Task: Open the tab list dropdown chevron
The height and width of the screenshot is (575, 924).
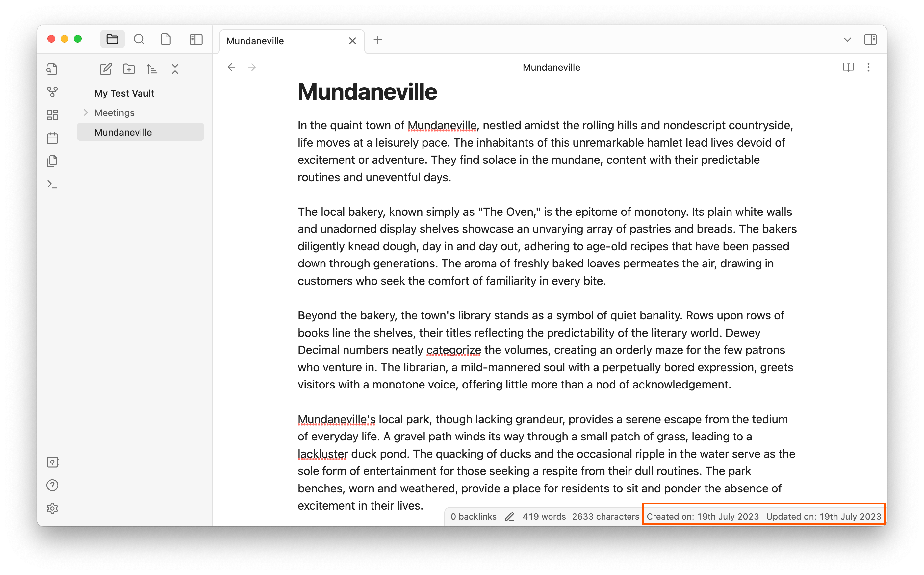Action: [847, 39]
